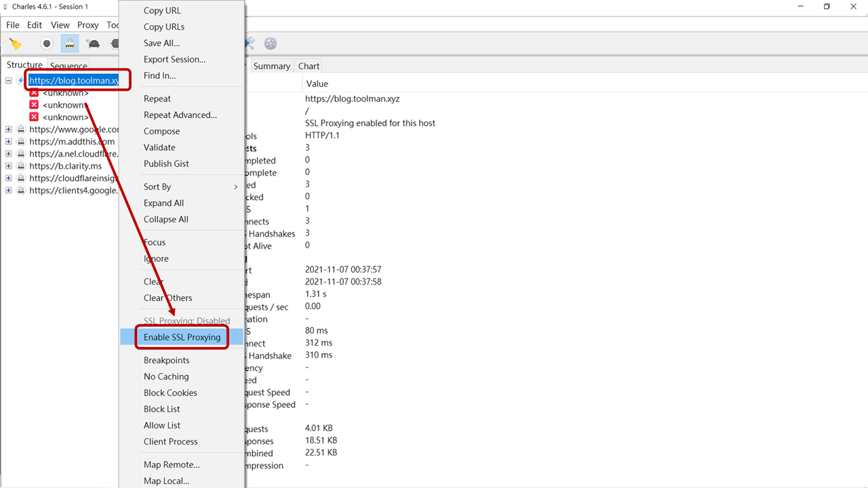Switch to the Summary tab
The image size is (868, 488).
click(x=272, y=66)
